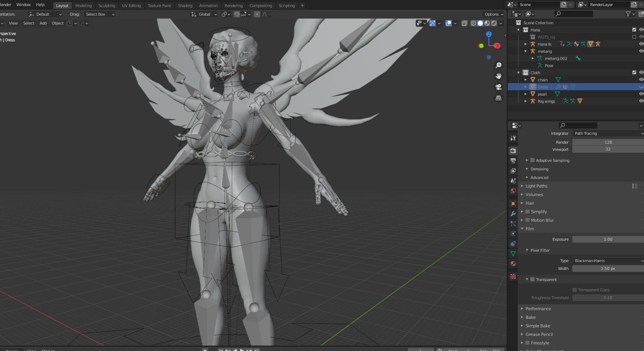Expand the Volumes panel
Screen dimensions: 644x351
tap(534, 195)
